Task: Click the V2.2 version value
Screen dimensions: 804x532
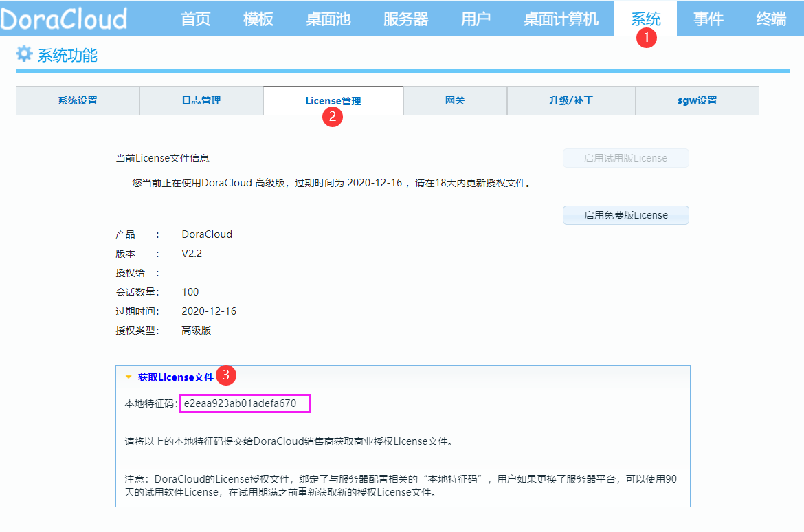Action: coord(192,254)
